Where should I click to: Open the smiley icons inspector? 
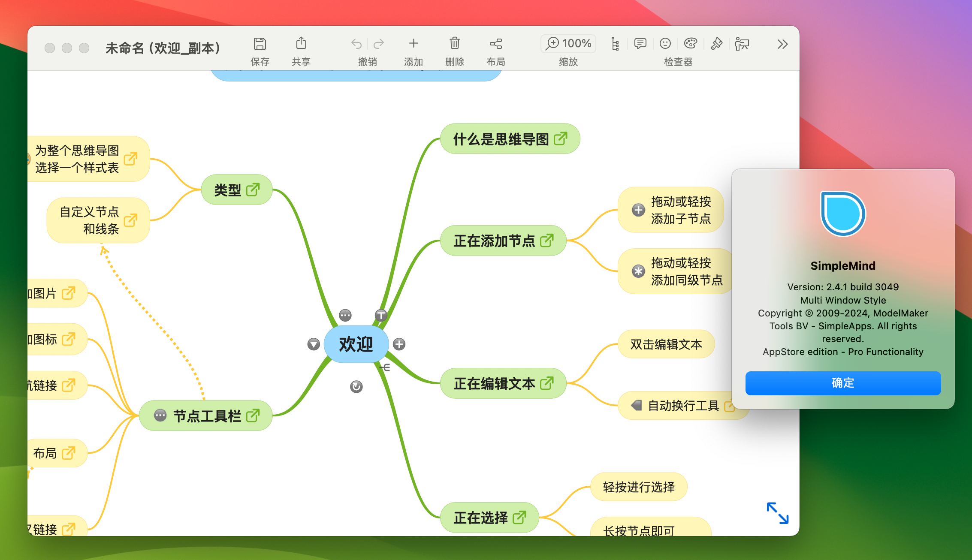pyautogui.click(x=665, y=44)
